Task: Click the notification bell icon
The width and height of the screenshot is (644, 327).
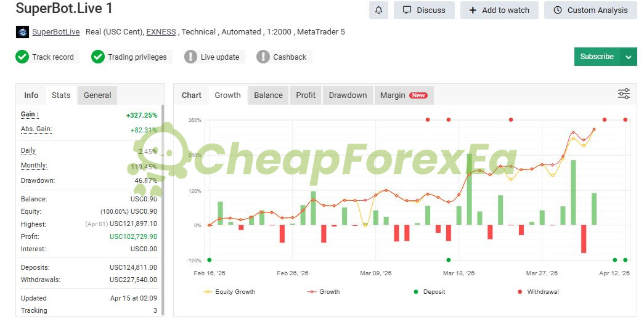Action: tap(378, 10)
